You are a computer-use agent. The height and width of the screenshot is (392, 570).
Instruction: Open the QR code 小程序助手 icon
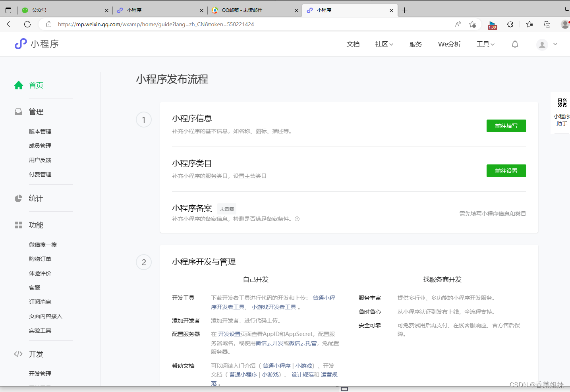(x=562, y=103)
